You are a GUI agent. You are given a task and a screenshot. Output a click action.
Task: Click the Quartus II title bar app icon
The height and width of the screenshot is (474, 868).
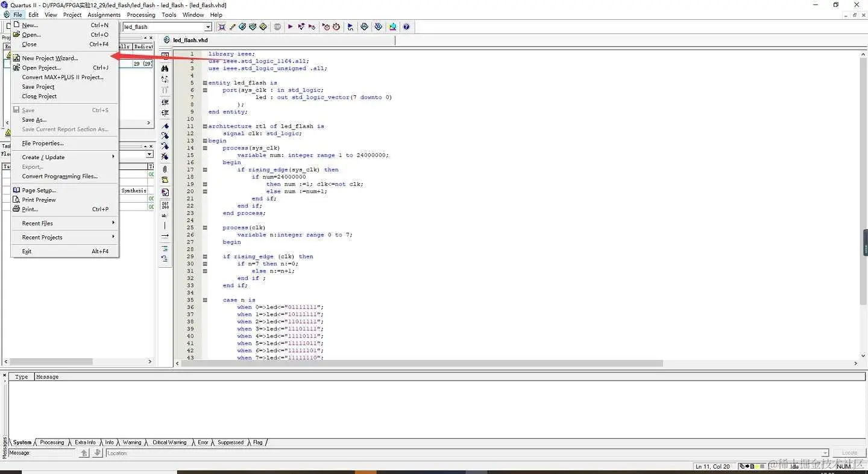click(x=5, y=5)
